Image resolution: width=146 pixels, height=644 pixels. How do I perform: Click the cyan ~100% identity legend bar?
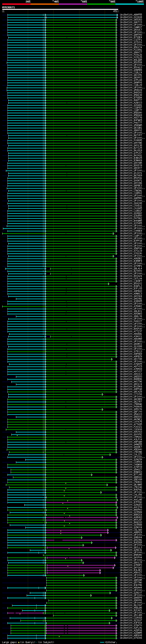click(130, 4)
